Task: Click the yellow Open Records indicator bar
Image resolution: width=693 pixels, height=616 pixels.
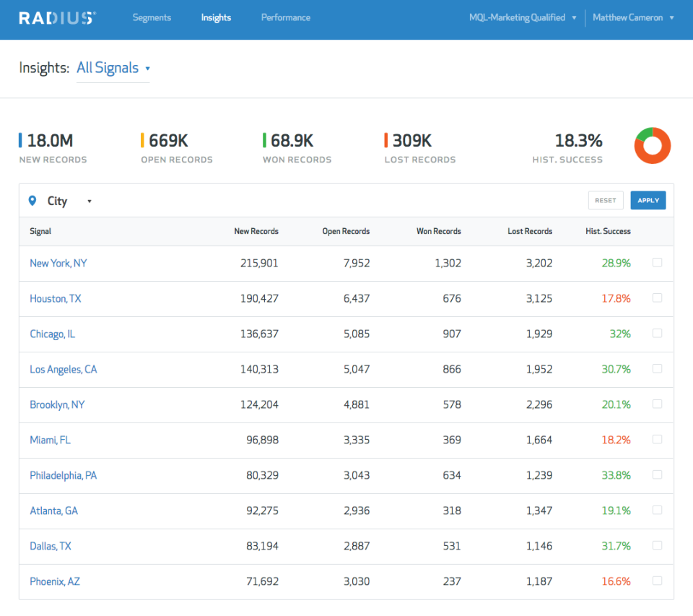Action: (144, 142)
